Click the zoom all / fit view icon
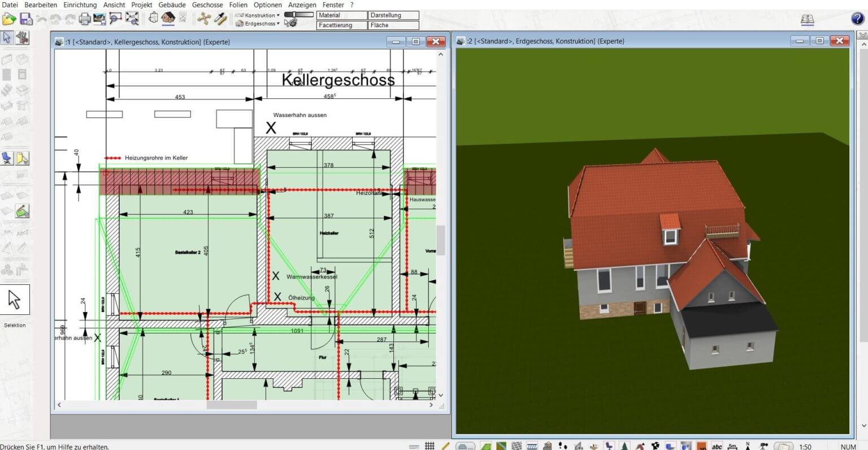This screenshot has height=450, width=868. (x=132, y=19)
